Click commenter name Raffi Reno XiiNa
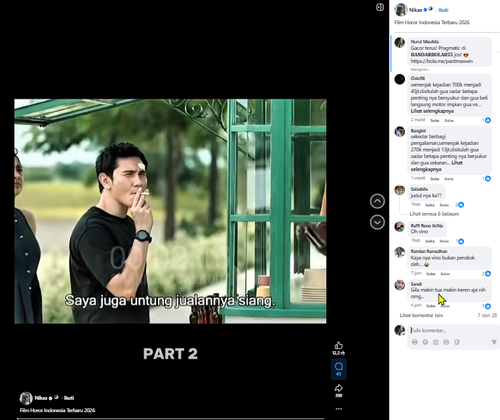This screenshot has width=500, height=420. click(x=427, y=226)
